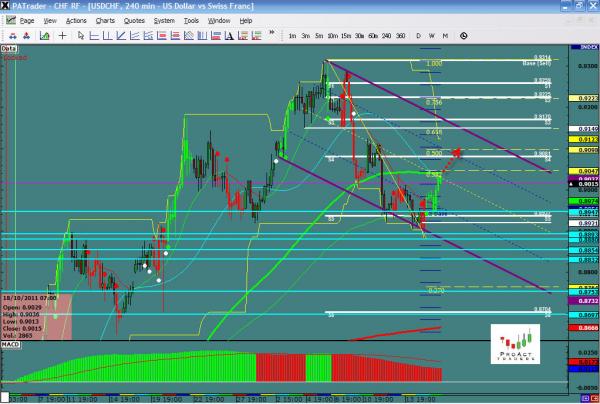Switch chart to 60m timeframe
The width and height of the screenshot is (600, 404).
point(372,36)
